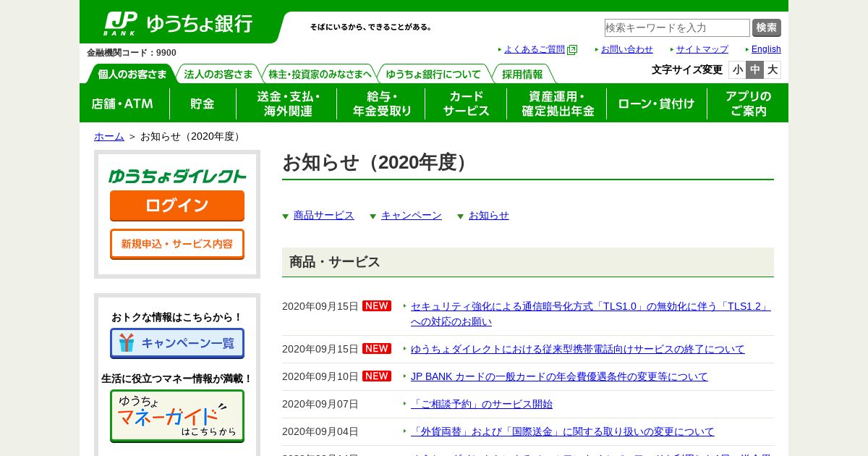Open the 貯金 menu

(203, 104)
